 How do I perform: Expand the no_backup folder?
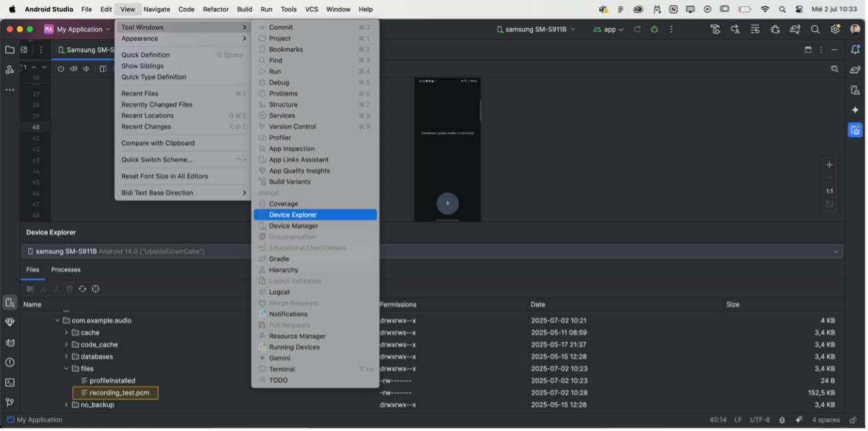click(x=66, y=404)
